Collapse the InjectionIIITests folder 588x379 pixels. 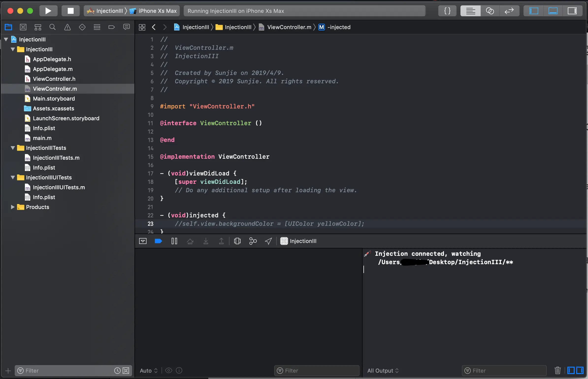tap(13, 148)
